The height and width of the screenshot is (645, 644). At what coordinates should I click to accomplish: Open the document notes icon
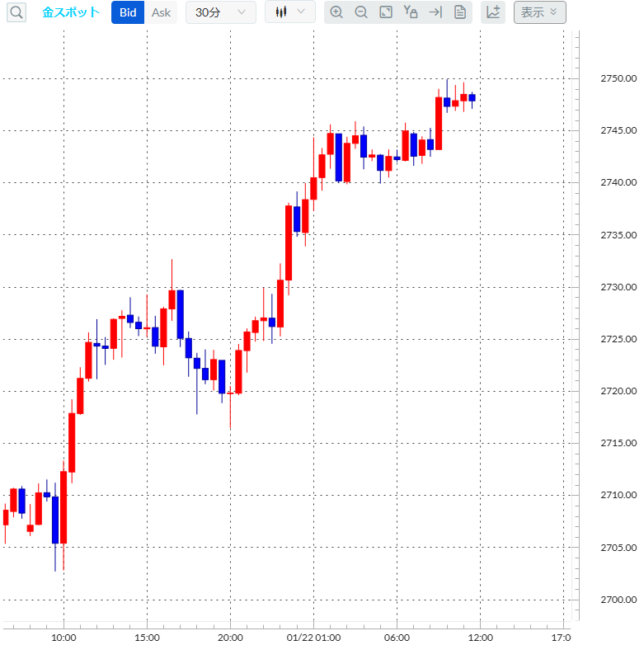click(460, 12)
